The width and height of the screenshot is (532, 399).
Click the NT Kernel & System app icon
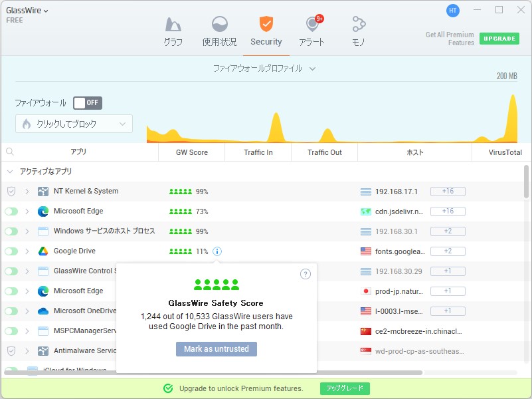click(x=43, y=192)
